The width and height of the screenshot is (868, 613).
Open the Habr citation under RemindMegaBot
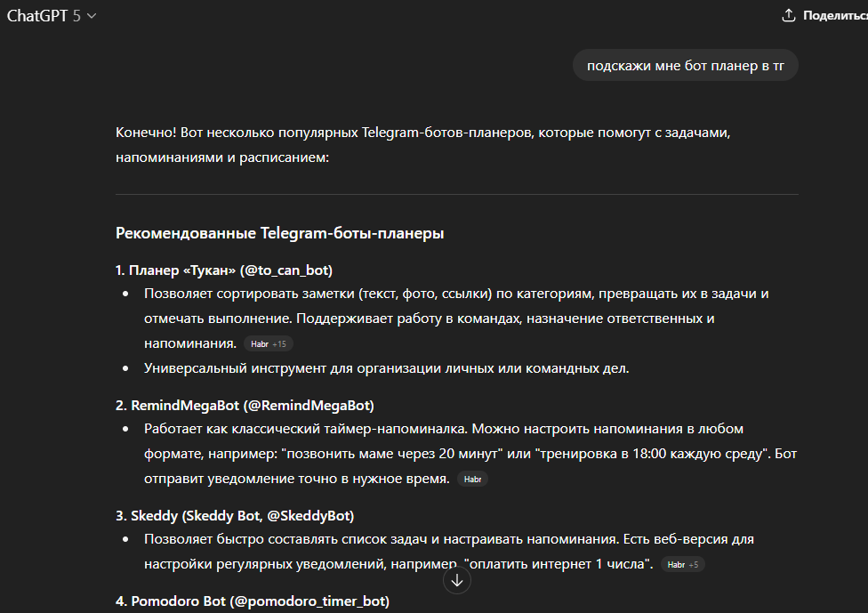[472, 480]
